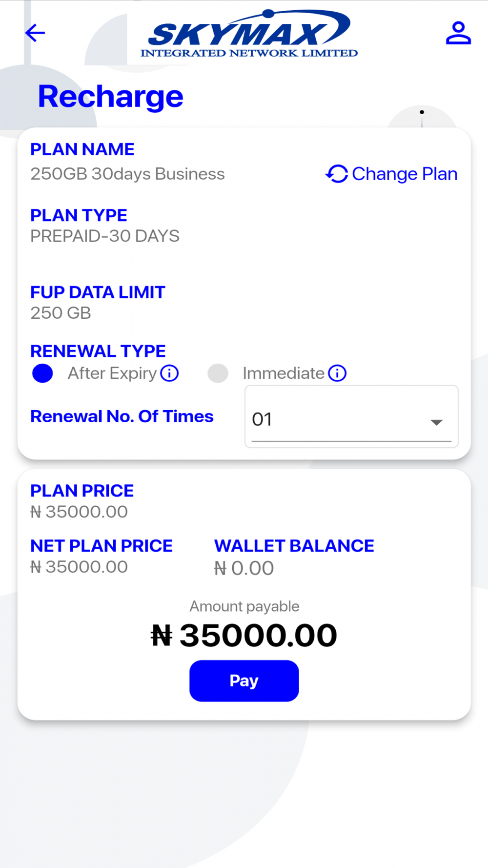Screen dimensions: 488x868
Task: Tap the bold Amount payable total
Action: click(x=244, y=636)
